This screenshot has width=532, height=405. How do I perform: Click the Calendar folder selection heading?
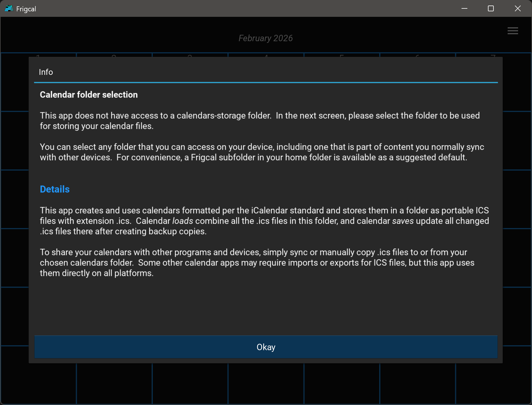pyautogui.click(x=89, y=95)
